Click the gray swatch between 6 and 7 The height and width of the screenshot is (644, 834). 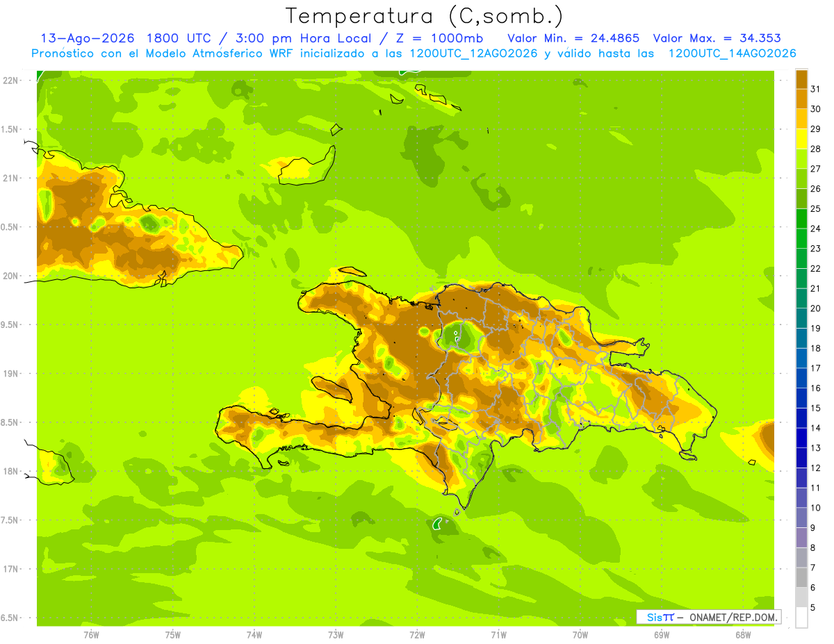(x=801, y=577)
